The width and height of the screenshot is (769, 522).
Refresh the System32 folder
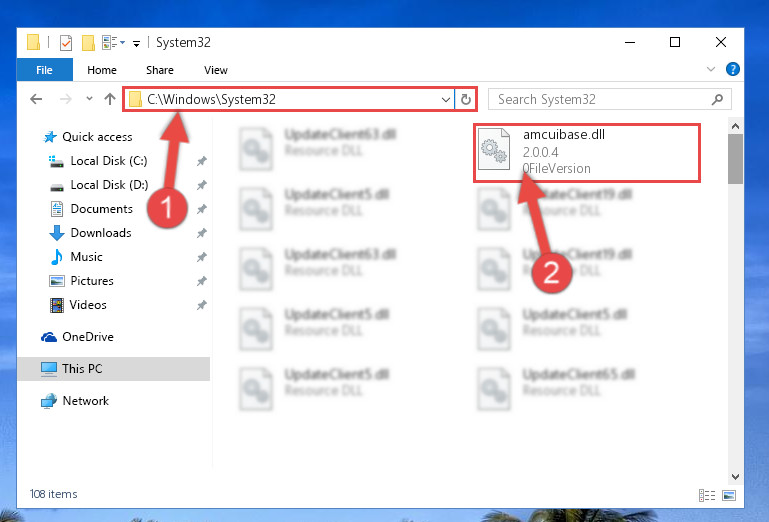point(466,100)
